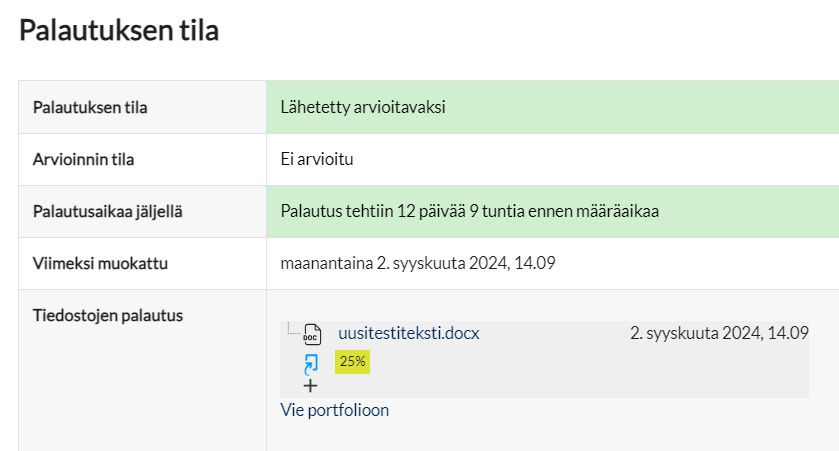Open the uusitestiteksti.docx file link
Viewport: 839px width, 451px height.
(409, 333)
